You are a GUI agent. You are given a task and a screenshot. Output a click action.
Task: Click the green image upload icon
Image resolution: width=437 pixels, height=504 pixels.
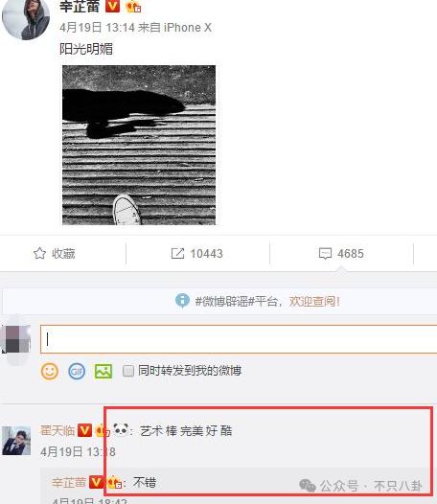point(103,372)
